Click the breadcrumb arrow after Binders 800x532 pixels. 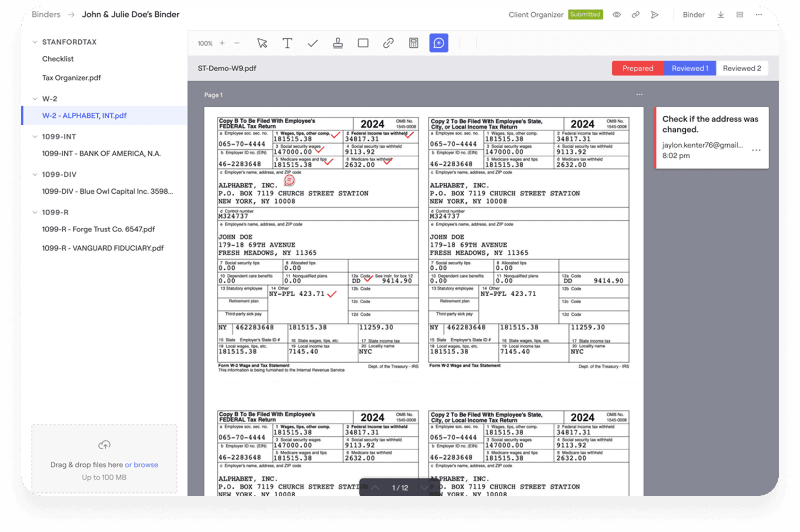coord(71,14)
